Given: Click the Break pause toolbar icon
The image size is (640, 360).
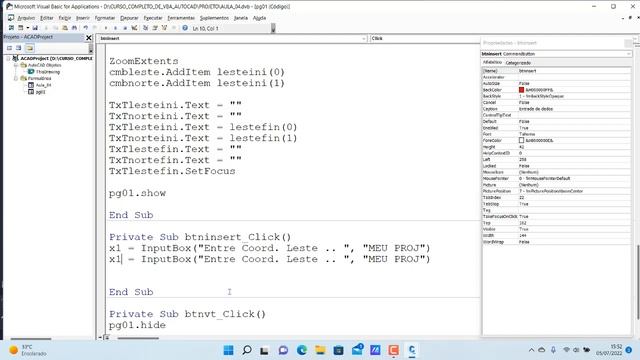Looking at the screenshot, I should coord(116,28).
